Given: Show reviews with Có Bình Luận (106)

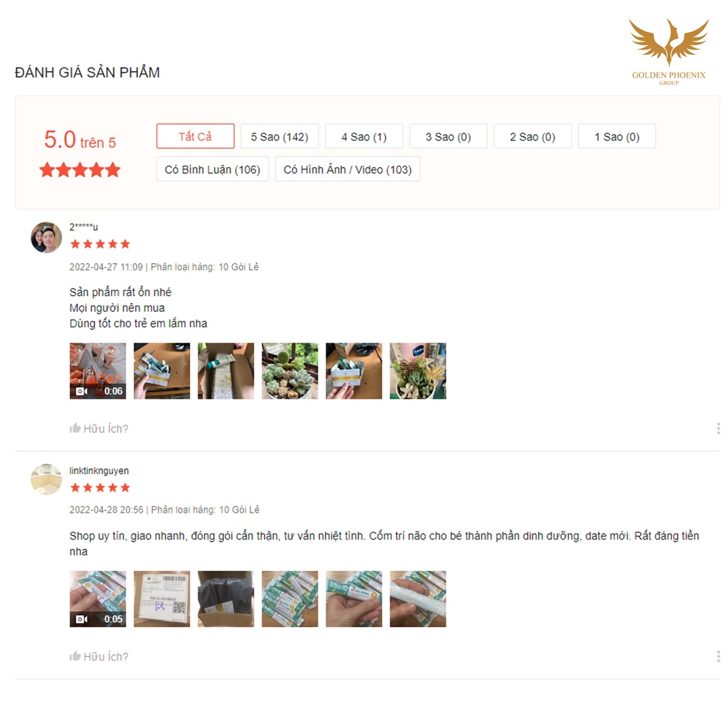Looking at the screenshot, I should [x=213, y=169].
